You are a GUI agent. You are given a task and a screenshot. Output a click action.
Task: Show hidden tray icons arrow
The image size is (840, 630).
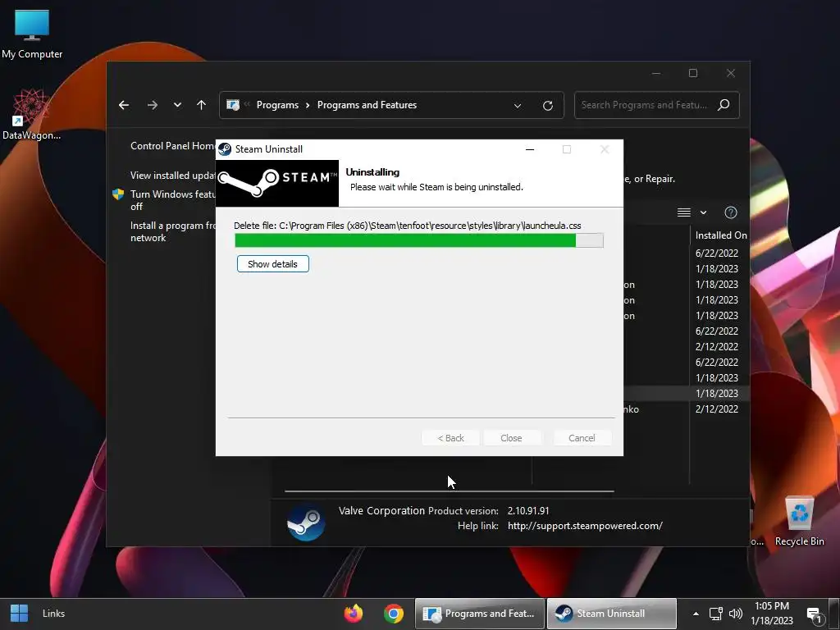[x=696, y=614]
